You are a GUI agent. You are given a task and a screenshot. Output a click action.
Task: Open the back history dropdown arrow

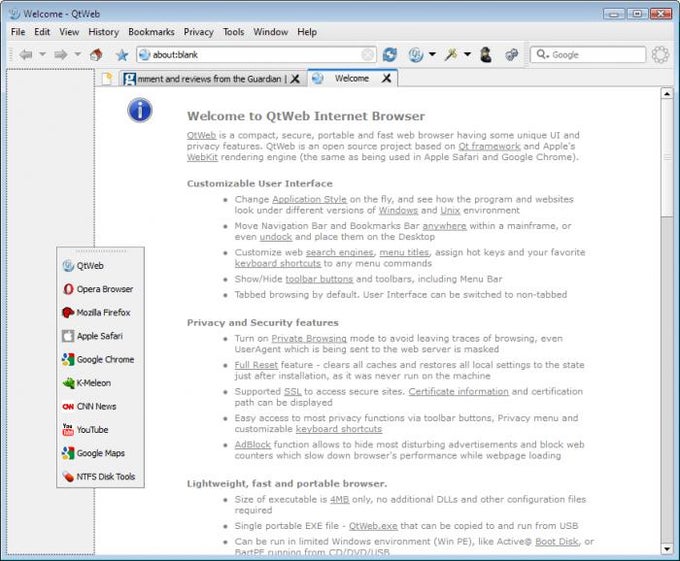point(42,54)
